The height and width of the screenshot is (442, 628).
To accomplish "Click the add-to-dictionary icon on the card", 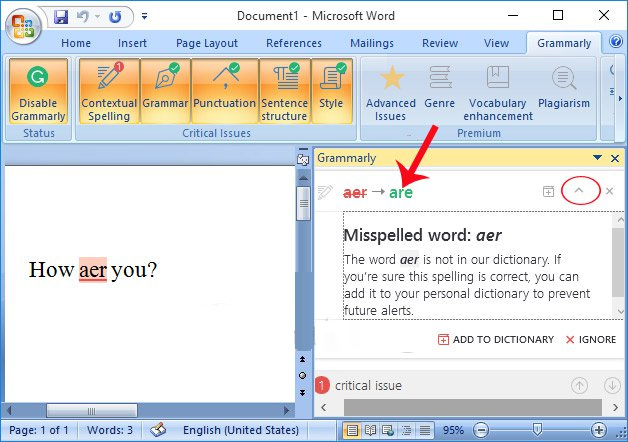I will click(x=548, y=191).
